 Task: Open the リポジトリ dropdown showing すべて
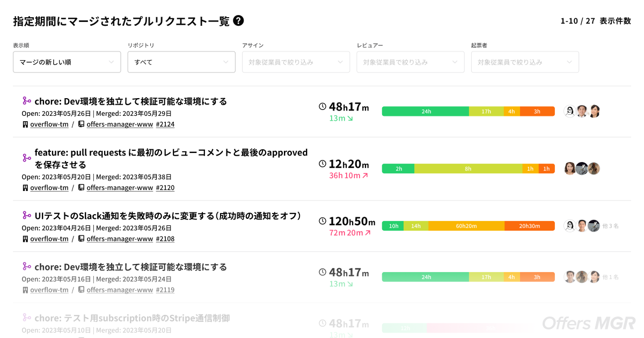(181, 62)
